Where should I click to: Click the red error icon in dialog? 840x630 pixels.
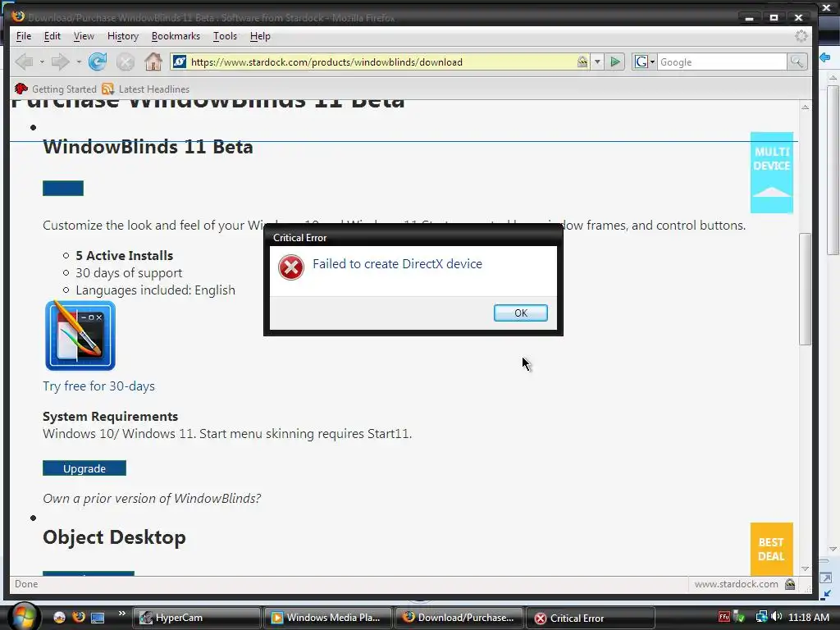(x=291, y=267)
